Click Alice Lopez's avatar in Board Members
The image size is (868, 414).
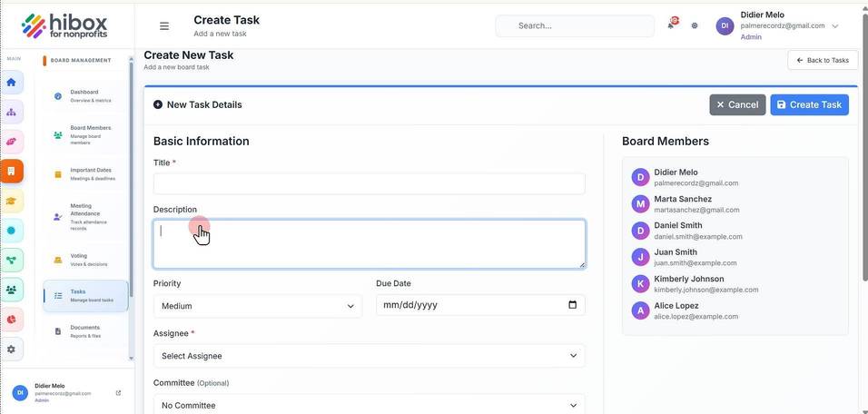640,310
